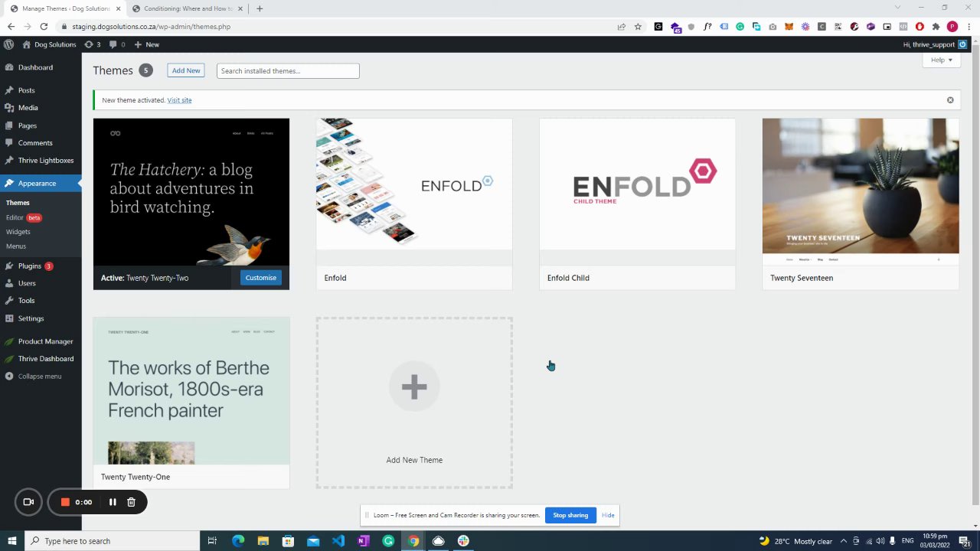This screenshot has height=551, width=980.
Task: Open the Media library menu
Action: pos(28,108)
